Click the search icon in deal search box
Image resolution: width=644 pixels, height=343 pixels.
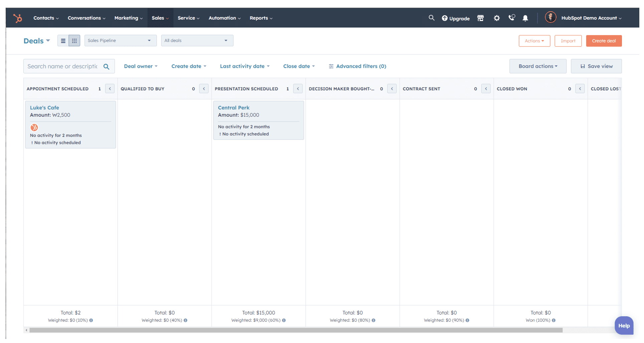106,66
